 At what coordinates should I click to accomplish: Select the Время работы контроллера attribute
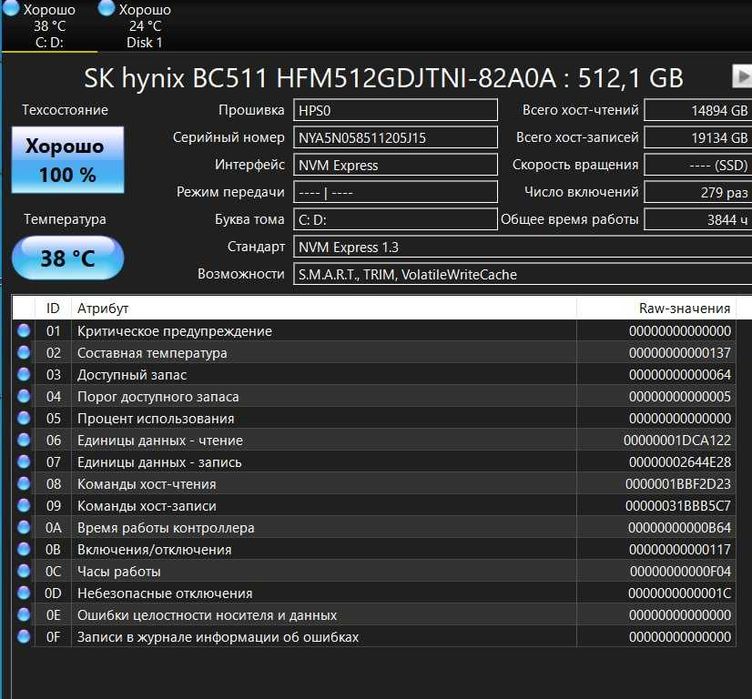coord(166,528)
